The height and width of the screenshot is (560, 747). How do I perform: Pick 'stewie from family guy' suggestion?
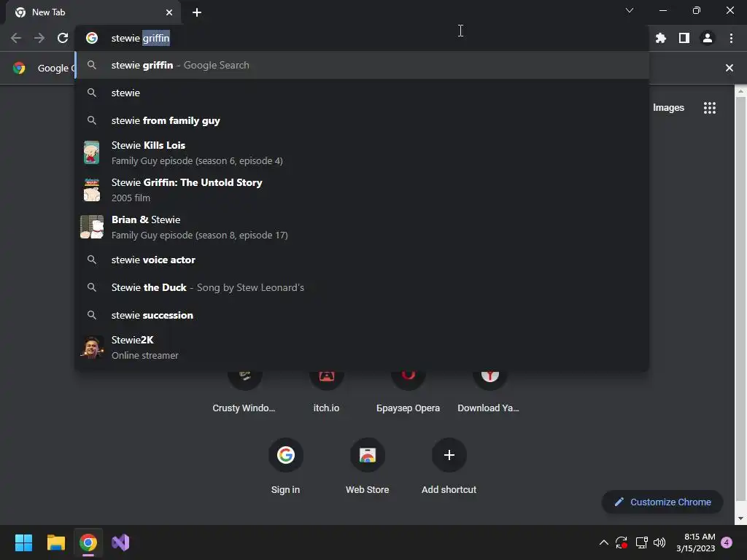pos(362,120)
